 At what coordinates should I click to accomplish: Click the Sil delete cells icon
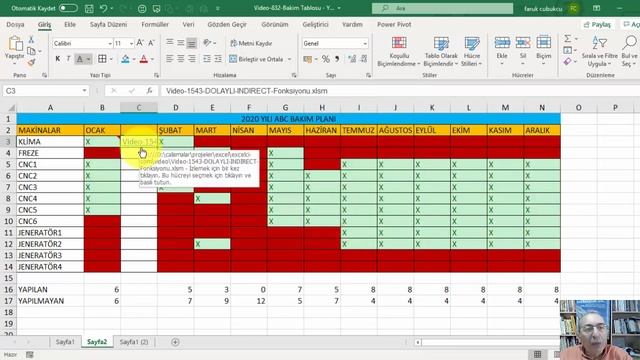(x=523, y=43)
